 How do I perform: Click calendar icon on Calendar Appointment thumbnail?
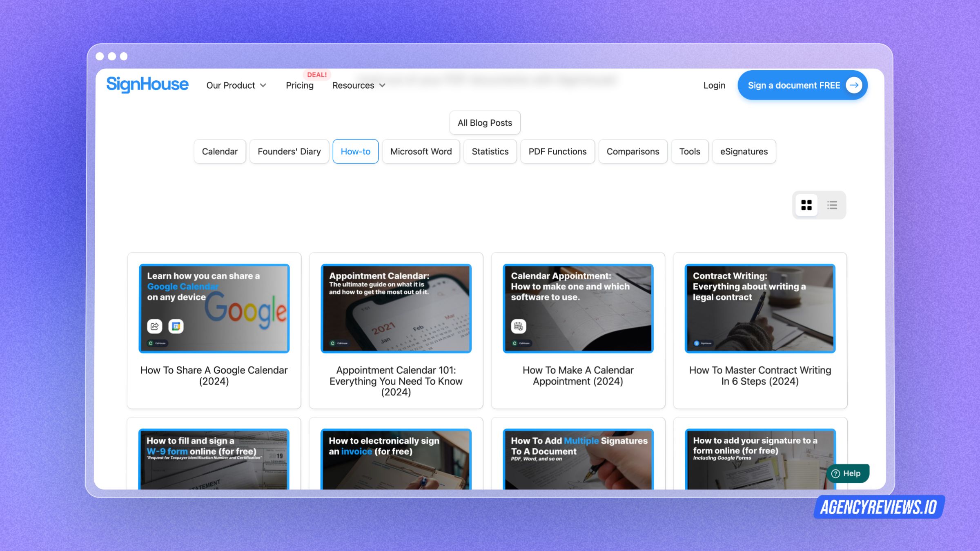click(x=518, y=326)
